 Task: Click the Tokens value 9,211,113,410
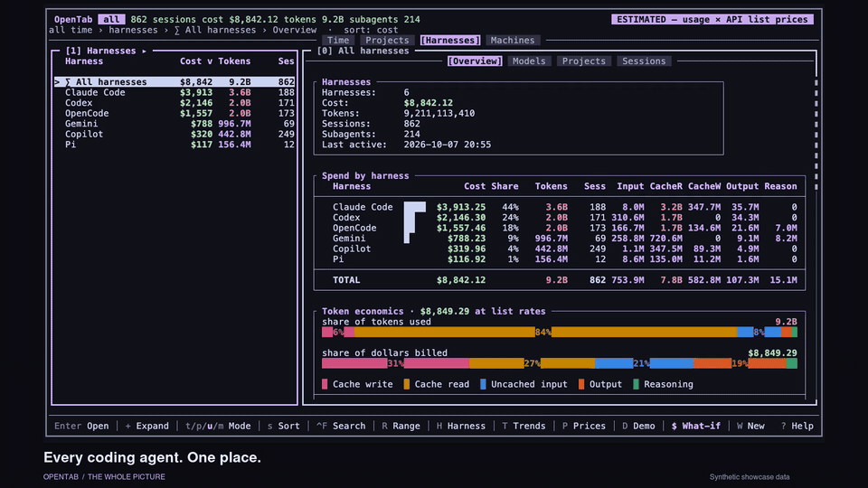point(439,114)
